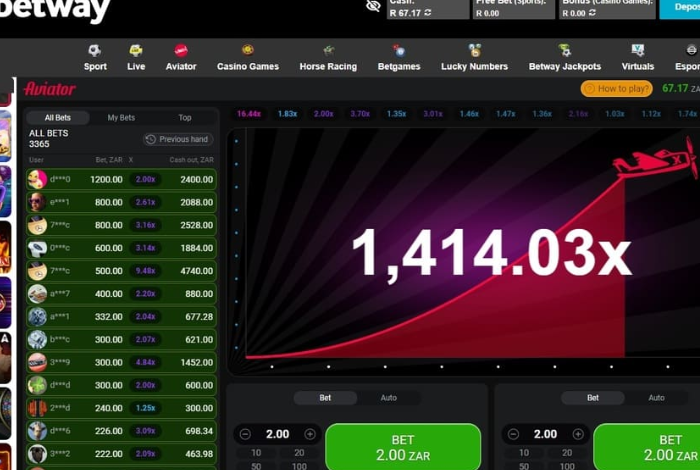Click left bet amount field 2.00

click(277, 434)
